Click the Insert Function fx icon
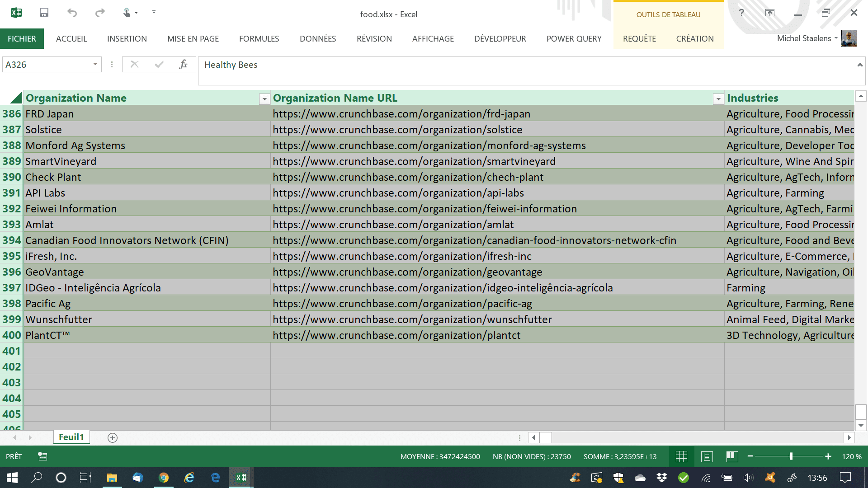 point(183,64)
